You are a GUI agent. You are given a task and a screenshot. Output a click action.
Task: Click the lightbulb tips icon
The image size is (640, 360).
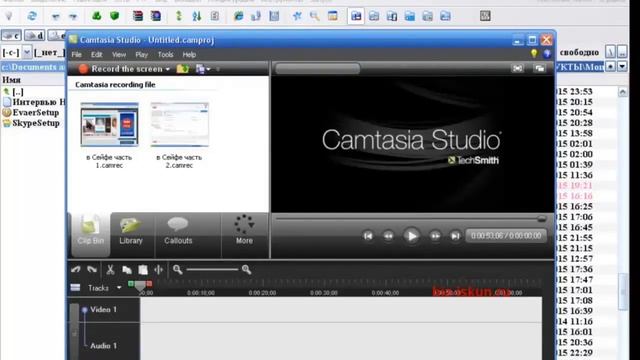(534, 53)
